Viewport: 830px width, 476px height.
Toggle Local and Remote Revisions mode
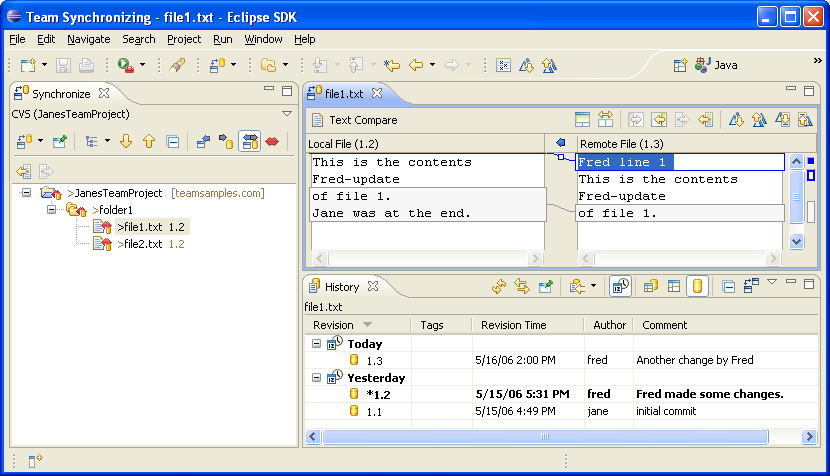(x=651, y=286)
